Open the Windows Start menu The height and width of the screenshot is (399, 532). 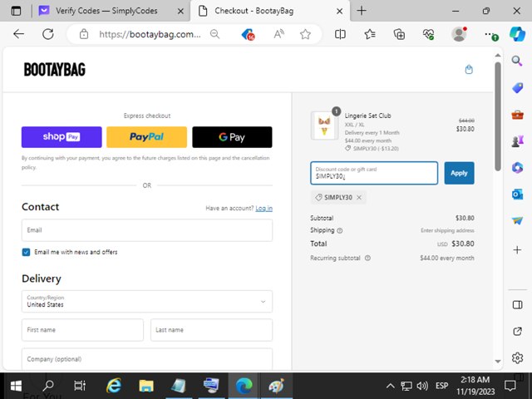[16, 386]
